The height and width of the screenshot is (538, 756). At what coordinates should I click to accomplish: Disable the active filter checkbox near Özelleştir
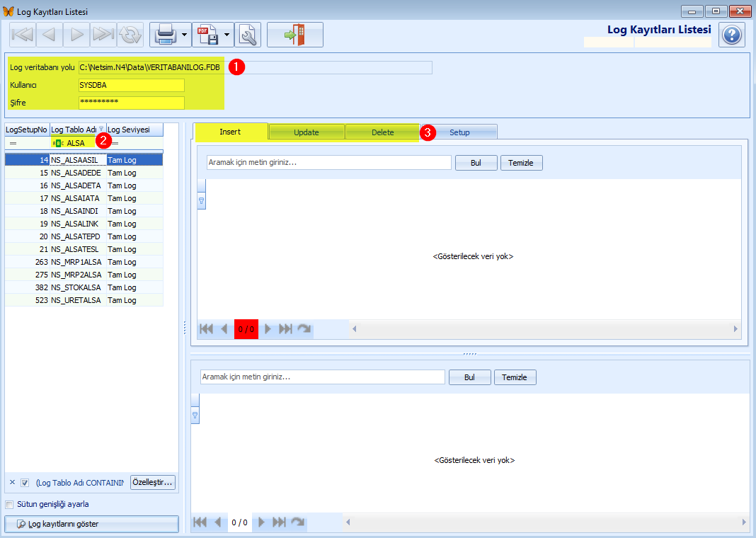click(x=25, y=482)
